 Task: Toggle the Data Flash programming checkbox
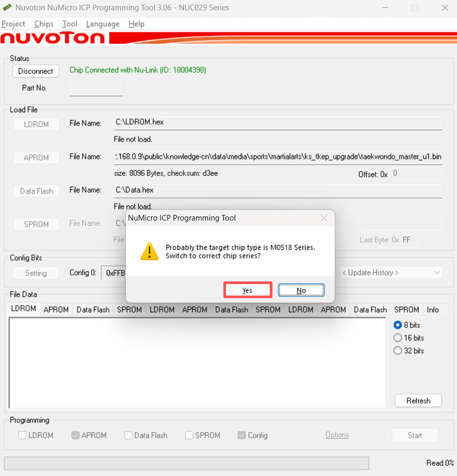[x=128, y=435]
